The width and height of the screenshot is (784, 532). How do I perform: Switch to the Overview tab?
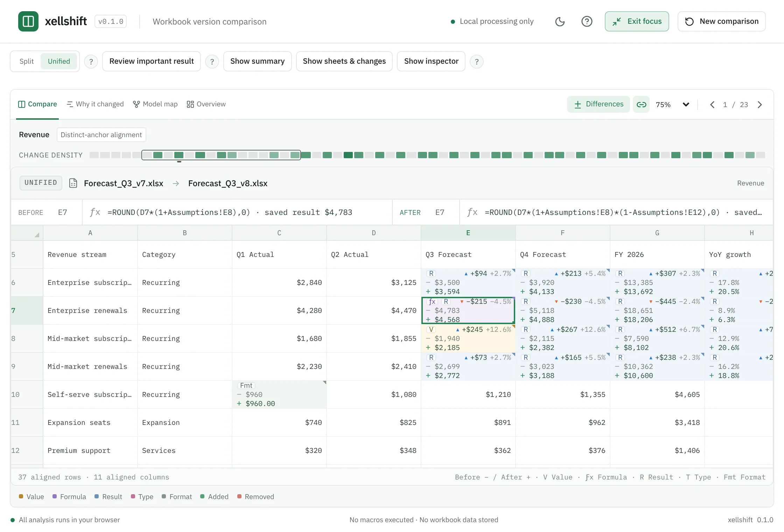click(x=206, y=104)
